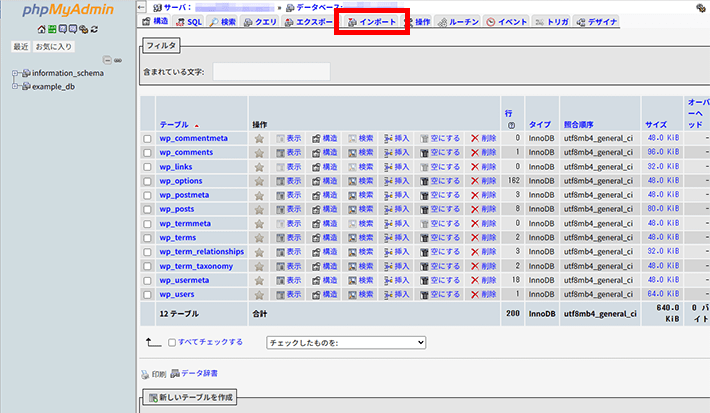
Task: Click the 照合順序 column header
Action: (578, 125)
